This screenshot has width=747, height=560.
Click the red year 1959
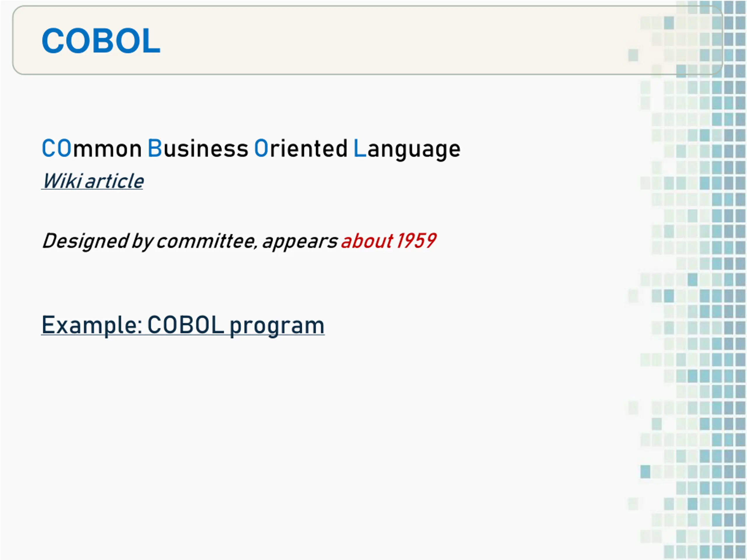pos(416,241)
